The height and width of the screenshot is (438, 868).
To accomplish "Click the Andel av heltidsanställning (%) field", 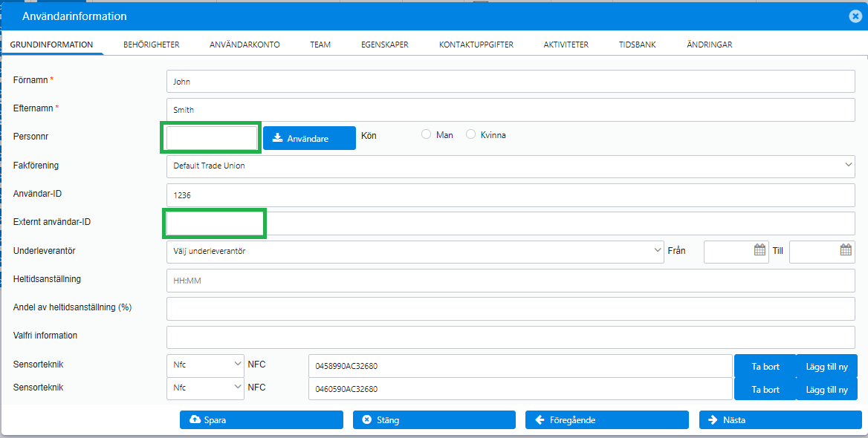I will tap(511, 309).
